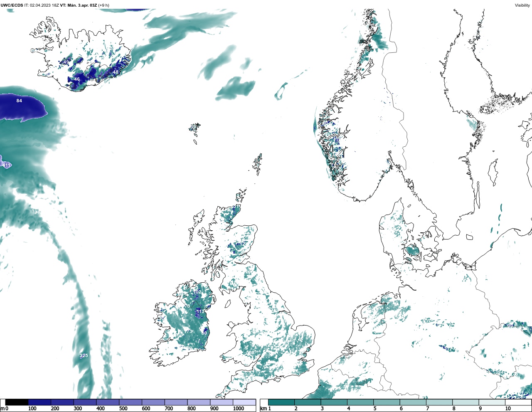The height and width of the screenshot is (412, 532).
Task: Click the initial time 02.04.2023 18Z text
Action: [x=44, y=5]
